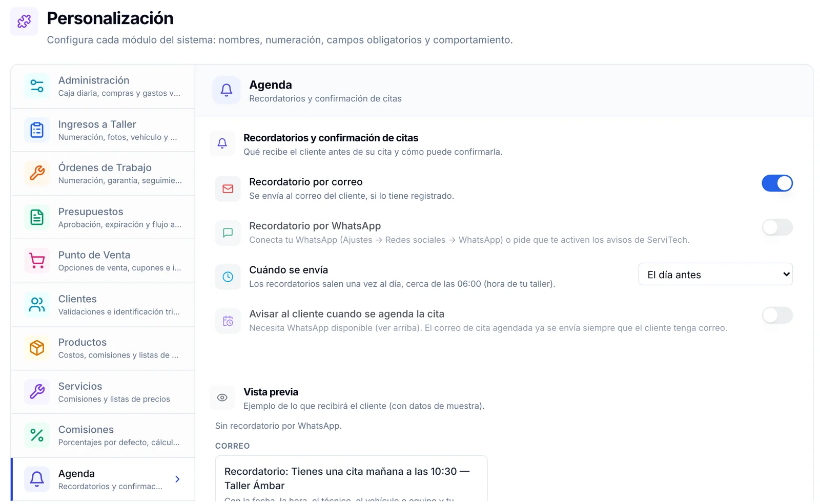This screenshot has height=504, width=820.
Task: Click the Administración sliders icon
Action: (37, 86)
